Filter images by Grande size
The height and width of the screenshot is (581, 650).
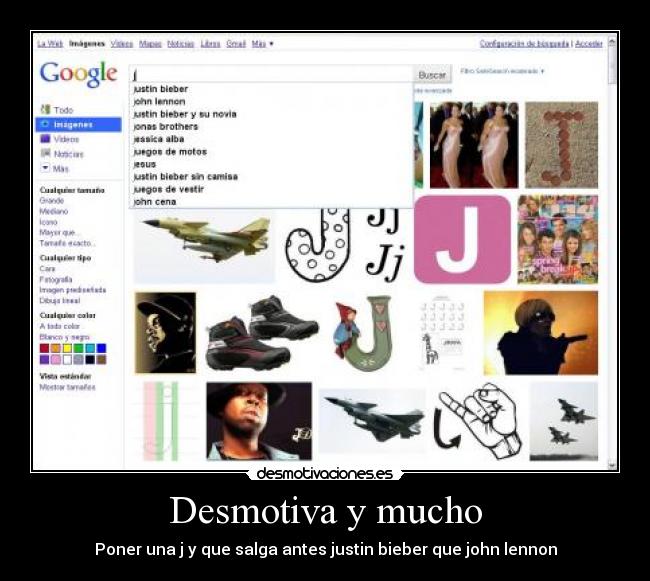[x=52, y=201]
